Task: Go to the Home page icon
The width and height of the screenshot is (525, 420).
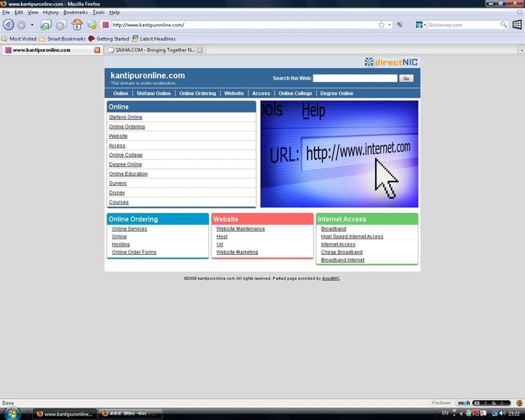Action: [76, 25]
